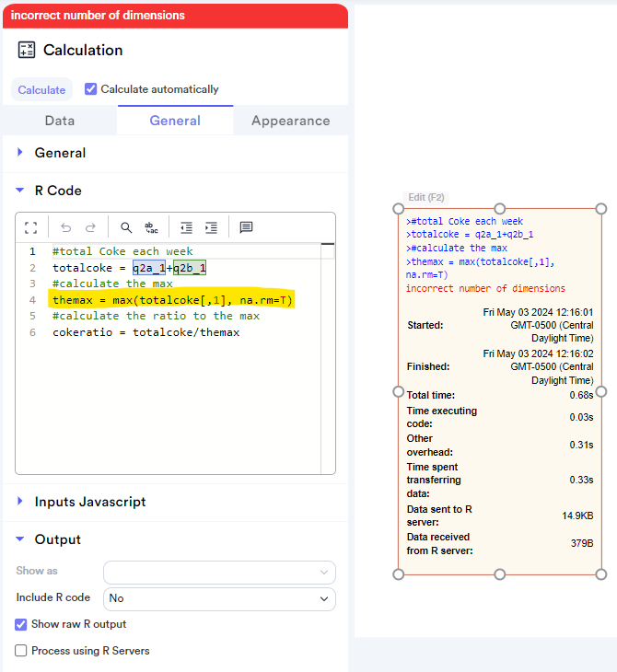Uncheck Calculate automatically checkbox
This screenshot has width=617, height=672.
[x=91, y=89]
